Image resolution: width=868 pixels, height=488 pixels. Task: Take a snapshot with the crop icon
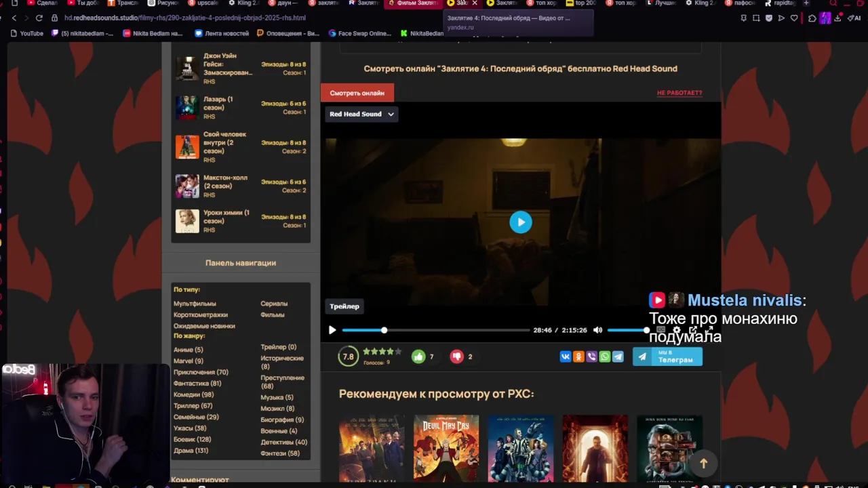tap(756, 18)
